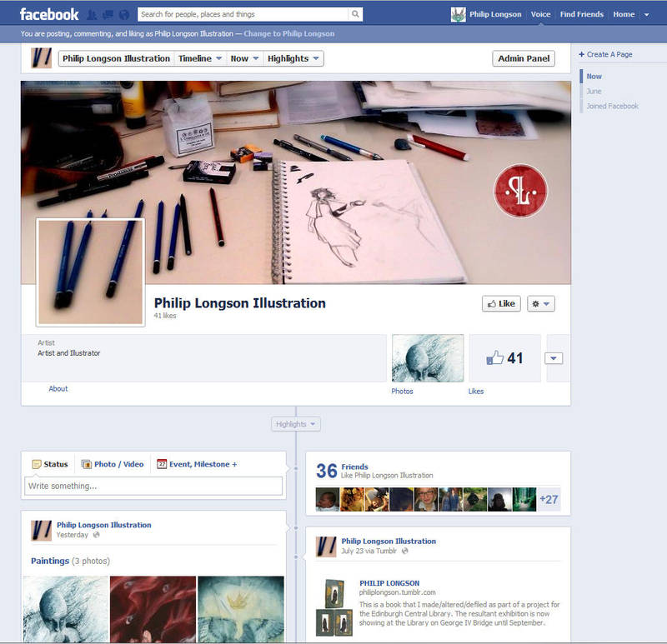Open the Now dropdown in header
667x644 pixels.
(x=244, y=58)
